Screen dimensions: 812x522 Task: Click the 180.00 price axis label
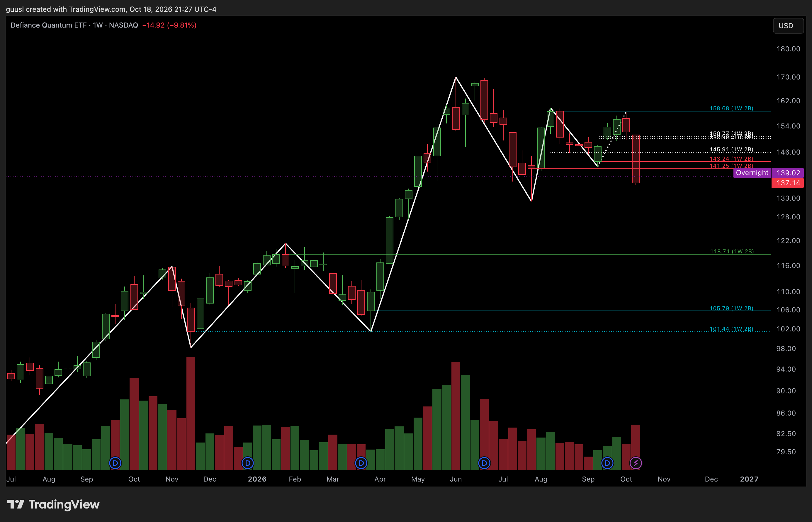[x=788, y=49]
